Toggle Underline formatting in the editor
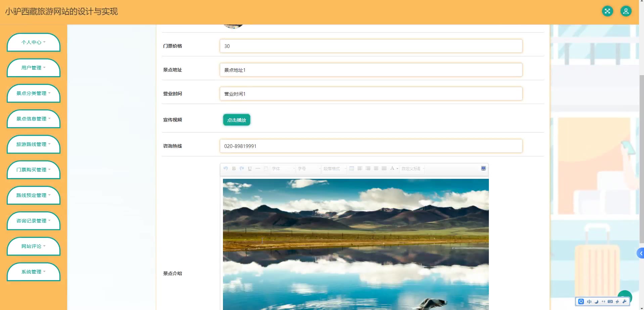Screen dimensions: 644x310 pos(250,168)
